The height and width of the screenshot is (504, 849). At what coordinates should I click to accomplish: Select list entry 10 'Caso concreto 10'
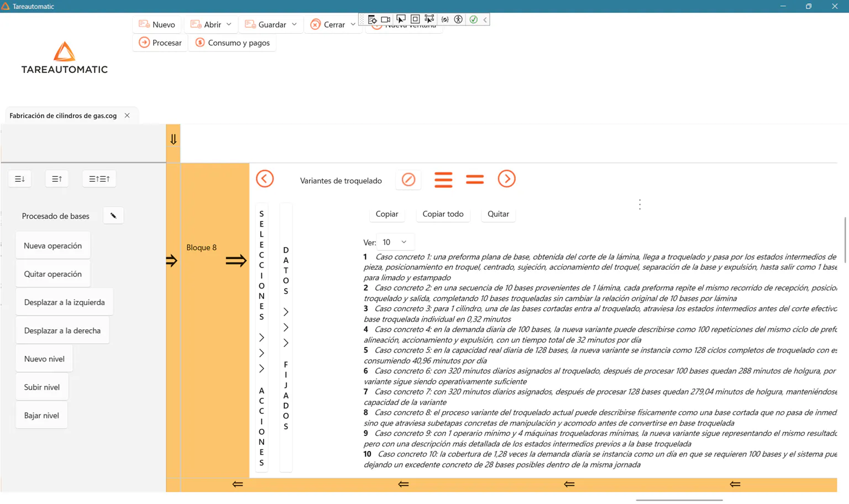click(x=600, y=459)
